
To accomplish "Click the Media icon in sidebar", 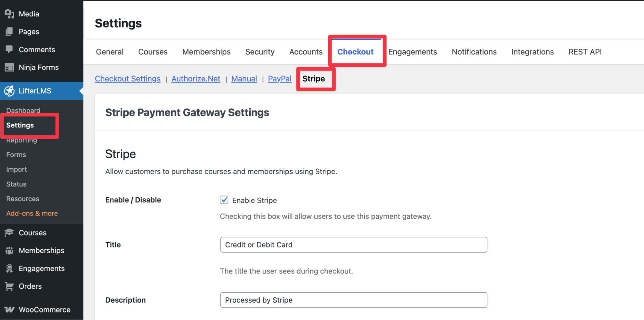I will coord(9,14).
